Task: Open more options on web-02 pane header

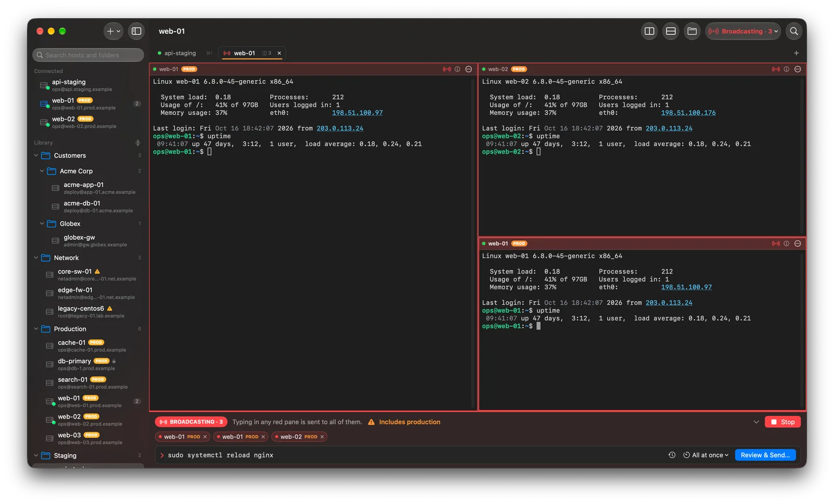Action: pyautogui.click(x=798, y=69)
